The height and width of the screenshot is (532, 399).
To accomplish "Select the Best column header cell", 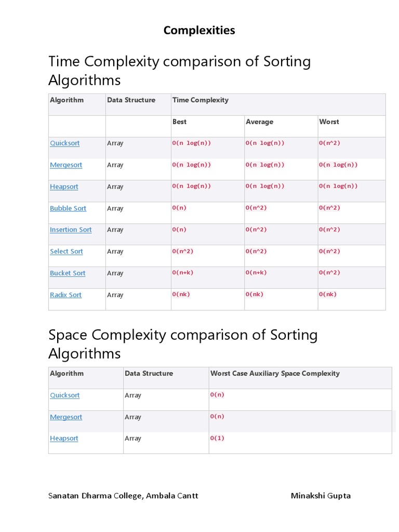I will (180, 122).
